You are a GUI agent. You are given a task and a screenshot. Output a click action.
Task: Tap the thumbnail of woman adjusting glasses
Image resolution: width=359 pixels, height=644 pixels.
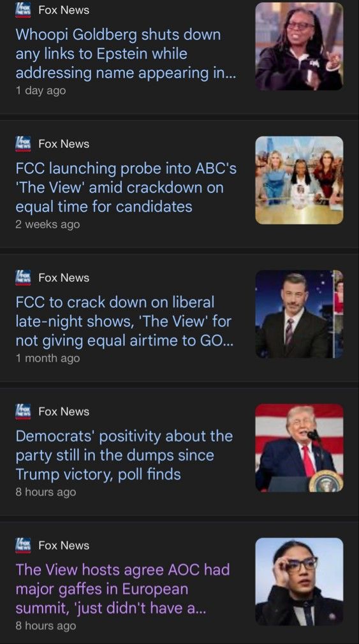299,582
